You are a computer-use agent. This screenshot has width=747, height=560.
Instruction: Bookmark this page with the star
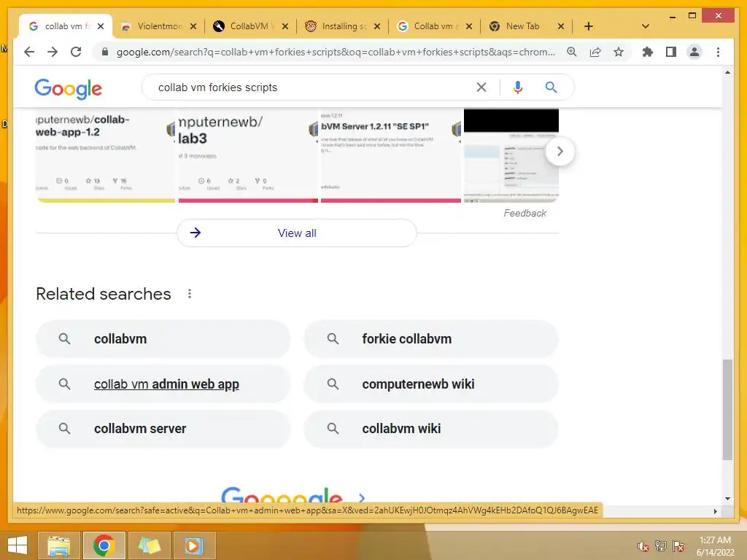pos(619,52)
